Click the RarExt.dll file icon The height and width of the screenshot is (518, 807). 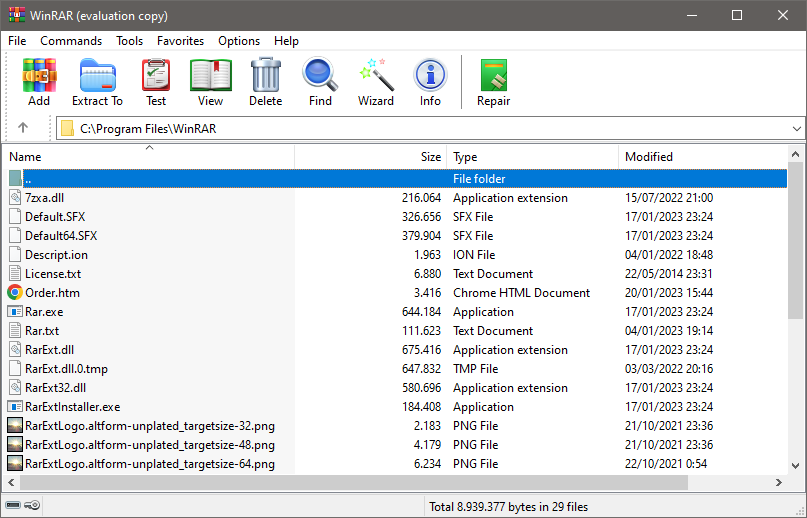pyautogui.click(x=15, y=350)
